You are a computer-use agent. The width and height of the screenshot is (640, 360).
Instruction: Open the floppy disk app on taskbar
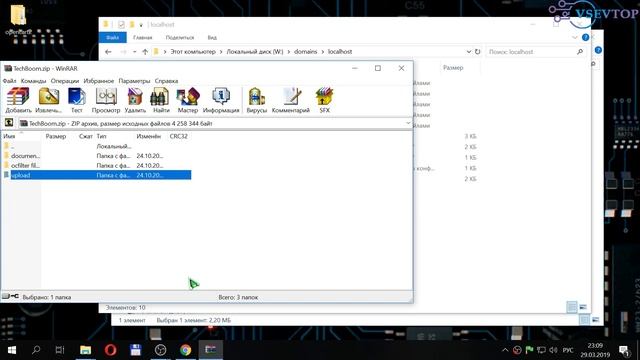pyautogui.click(x=136, y=350)
